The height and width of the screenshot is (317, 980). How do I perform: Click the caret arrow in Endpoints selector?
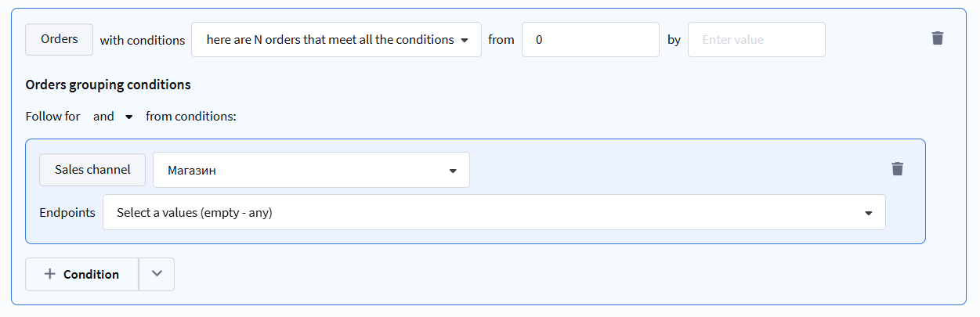[868, 213]
